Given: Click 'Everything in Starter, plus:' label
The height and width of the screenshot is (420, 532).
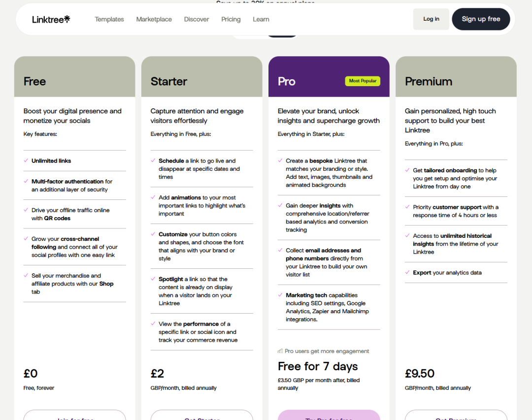Looking at the screenshot, I should coord(311,134).
